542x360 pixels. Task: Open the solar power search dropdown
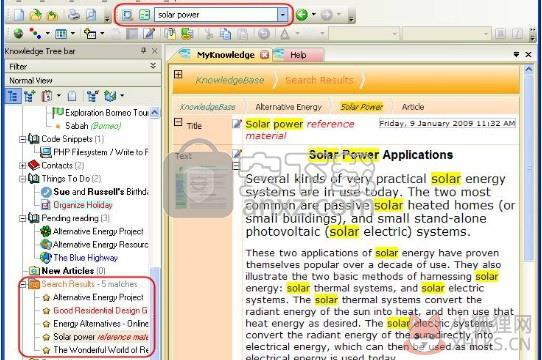(x=283, y=15)
